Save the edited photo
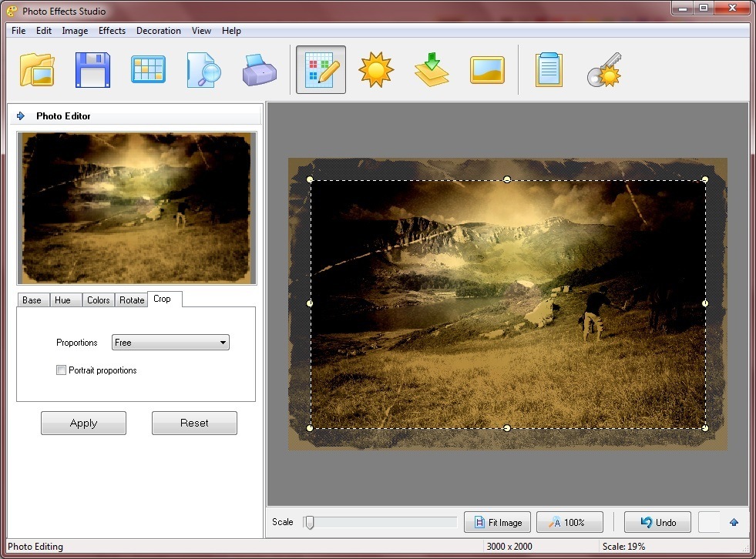The height and width of the screenshot is (559, 756). click(x=92, y=69)
